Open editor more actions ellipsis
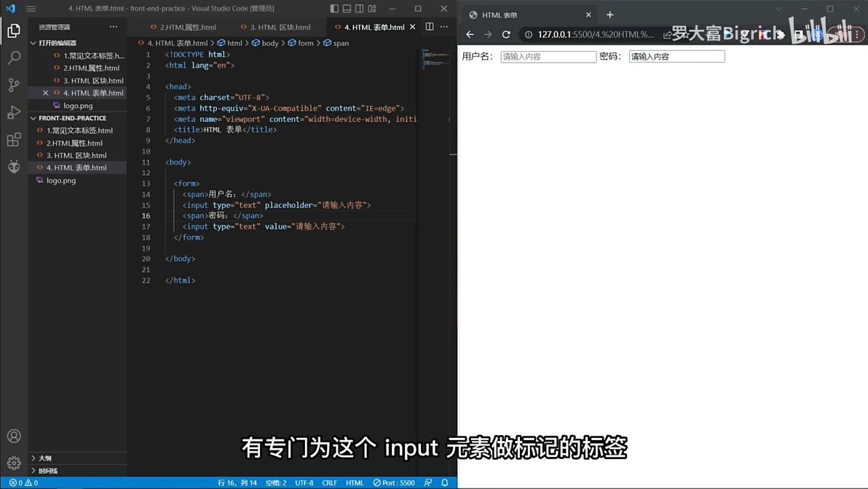Screen dimensions: 868x489 coord(444,26)
